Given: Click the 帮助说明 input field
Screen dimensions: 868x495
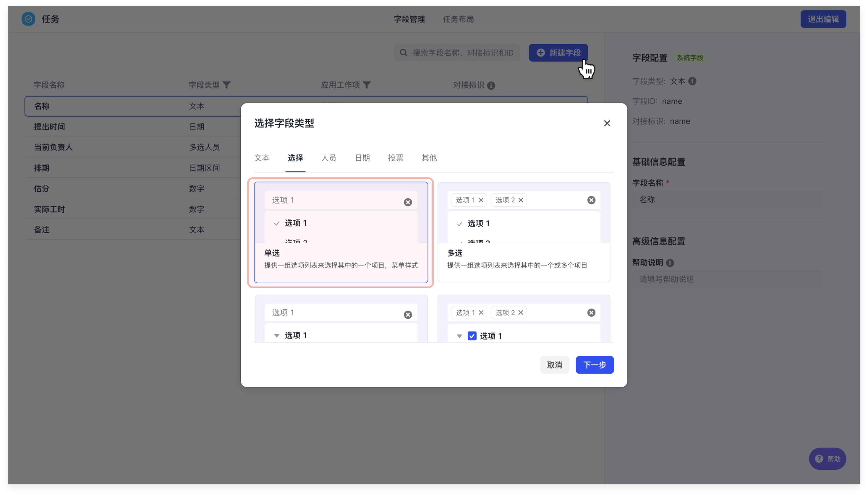Looking at the screenshot, I should (728, 279).
